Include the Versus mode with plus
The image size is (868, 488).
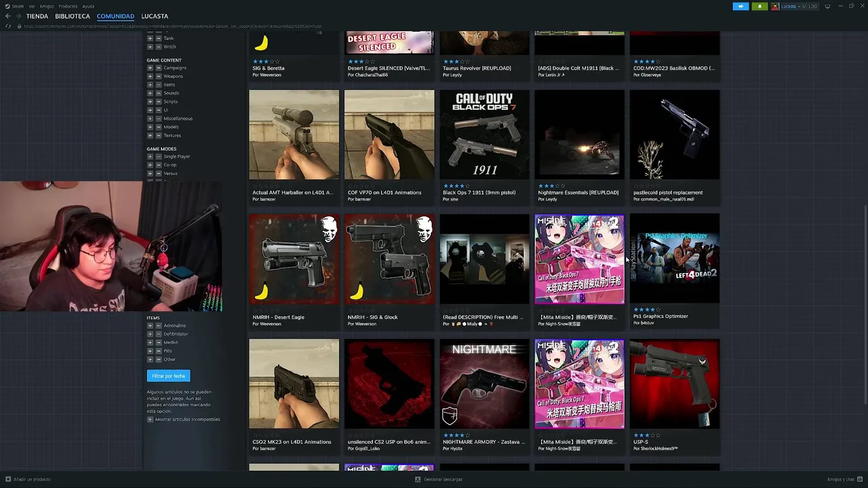[x=150, y=174]
